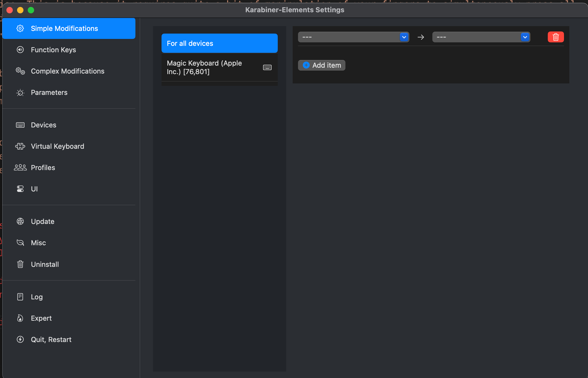The image size is (588, 378).
Task: Open the Misc section
Action: 69,243
